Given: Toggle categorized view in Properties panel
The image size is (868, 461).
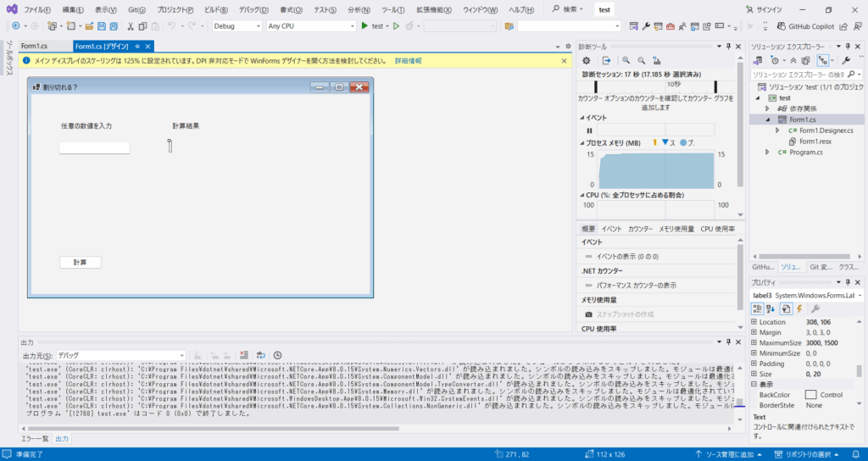Looking at the screenshot, I should pyautogui.click(x=758, y=308).
